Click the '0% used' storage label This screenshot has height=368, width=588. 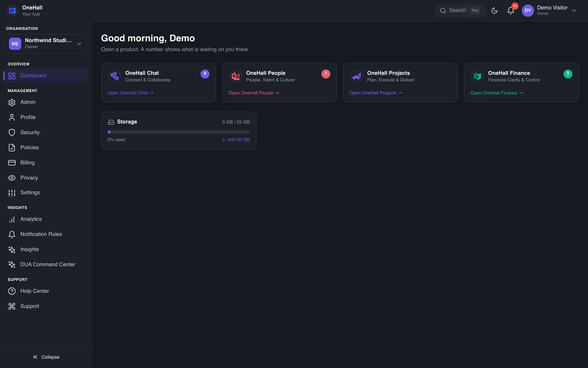(x=116, y=140)
